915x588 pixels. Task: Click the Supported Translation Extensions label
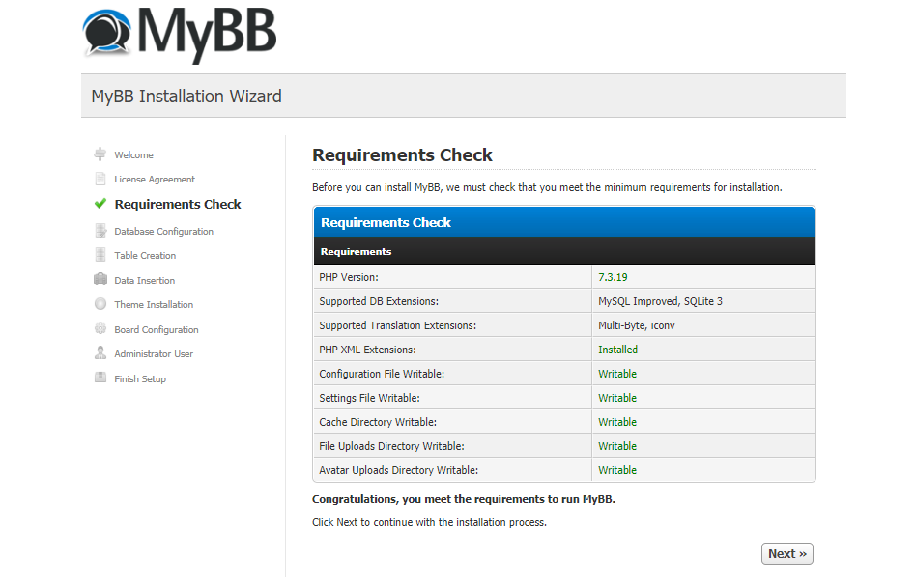(397, 325)
